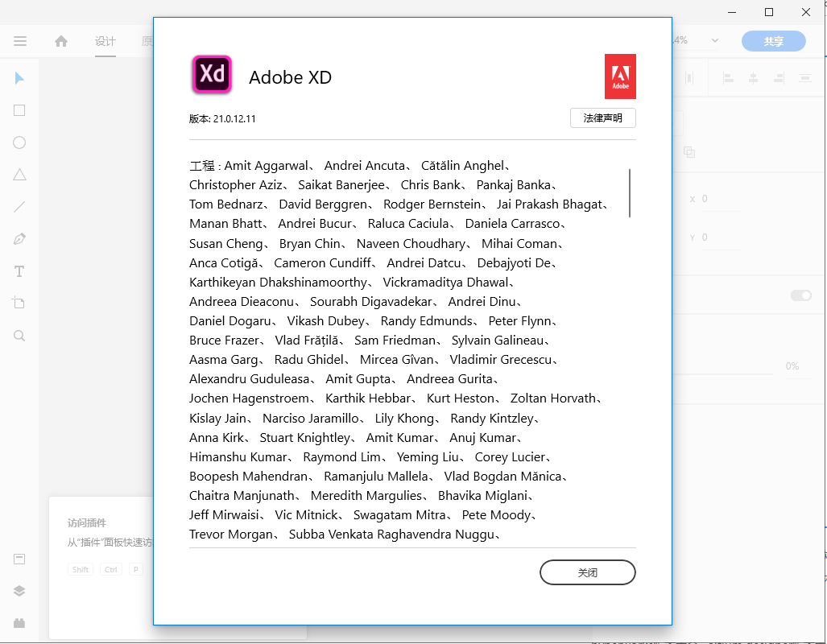This screenshot has height=644, width=827.
Task: Select the Zoom magnifier tool
Action: (x=19, y=336)
